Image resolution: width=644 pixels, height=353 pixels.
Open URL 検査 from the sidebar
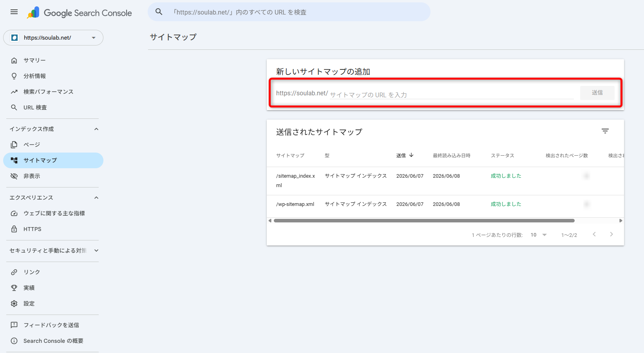pyautogui.click(x=53, y=107)
